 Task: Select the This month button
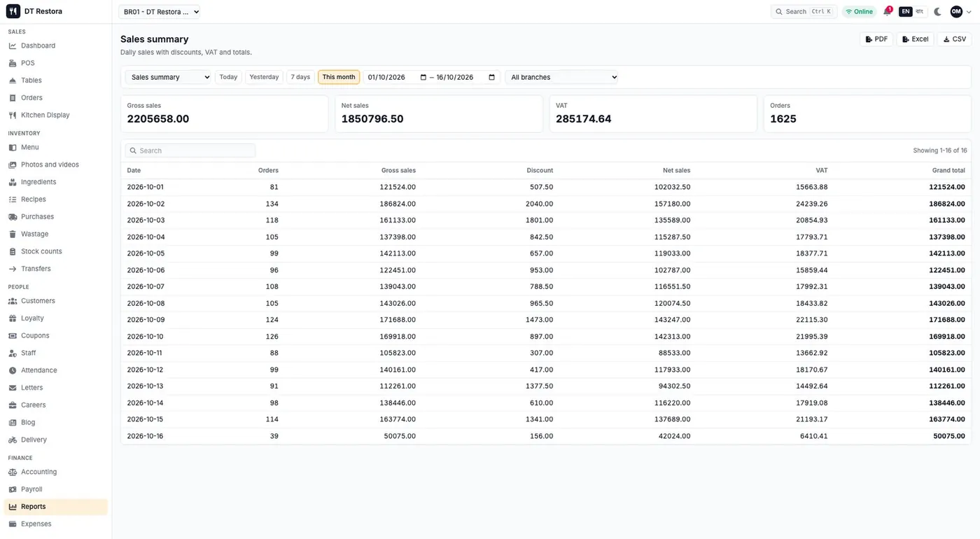click(339, 77)
